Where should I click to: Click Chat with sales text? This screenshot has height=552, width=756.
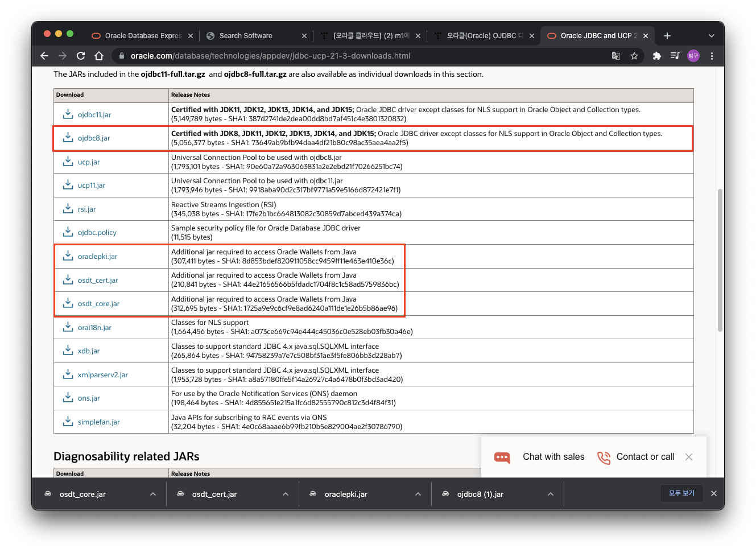(x=553, y=457)
